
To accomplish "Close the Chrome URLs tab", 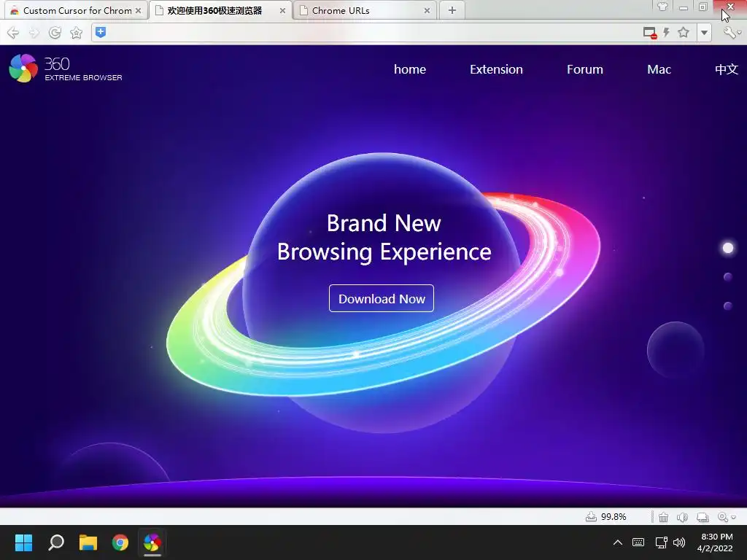I will [x=427, y=10].
